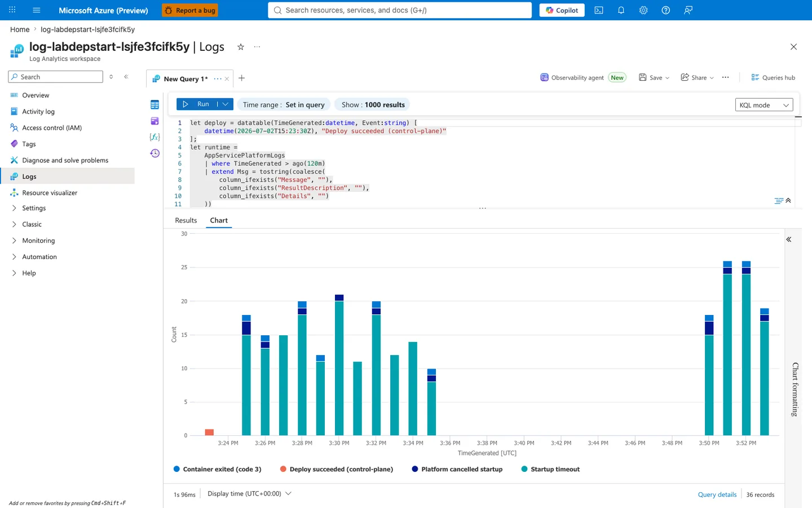This screenshot has height=508, width=812.
Task: Add workspace to favorites with star icon
Action: tap(241, 47)
